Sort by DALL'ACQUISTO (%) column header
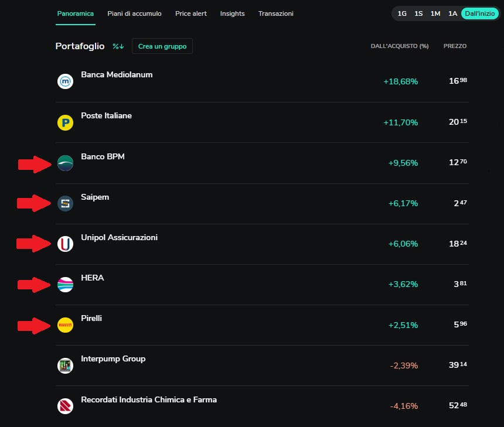Image resolution: width=504 pixels, height=427 pixels. (400, 46)
